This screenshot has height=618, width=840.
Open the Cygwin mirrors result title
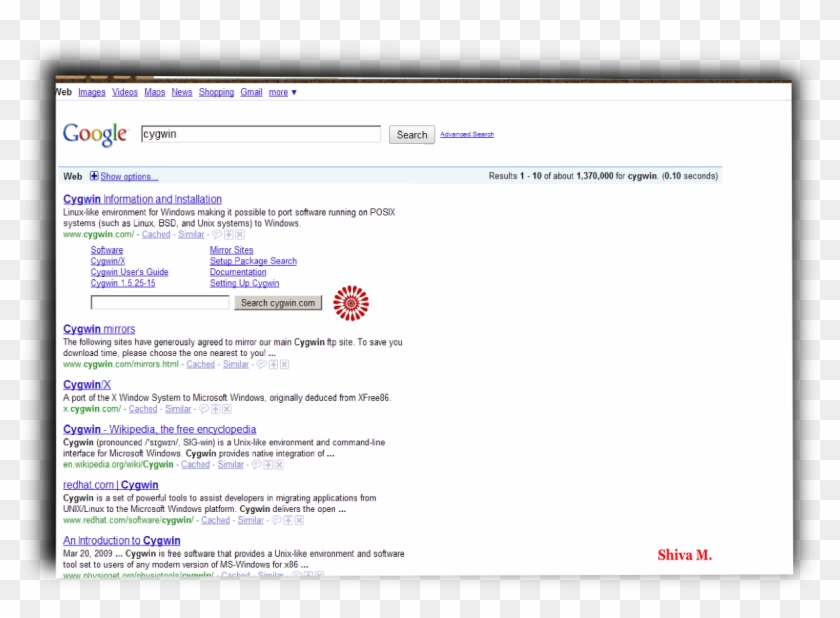pyautogui.click(x=99, y=329)
